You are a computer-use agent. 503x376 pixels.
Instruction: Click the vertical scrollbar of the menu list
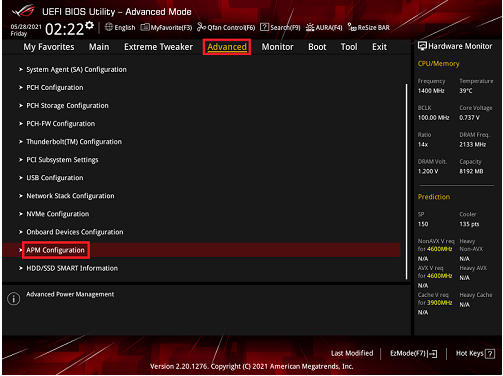click(406, 182)
